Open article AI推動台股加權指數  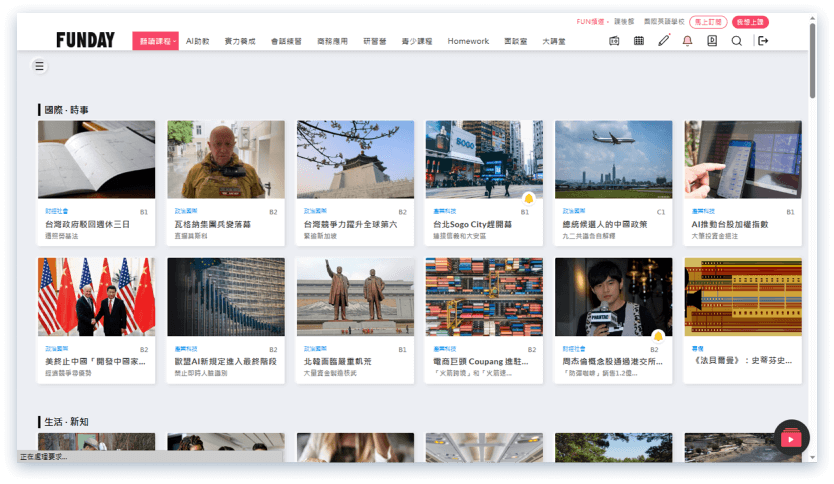coord(730,224)
